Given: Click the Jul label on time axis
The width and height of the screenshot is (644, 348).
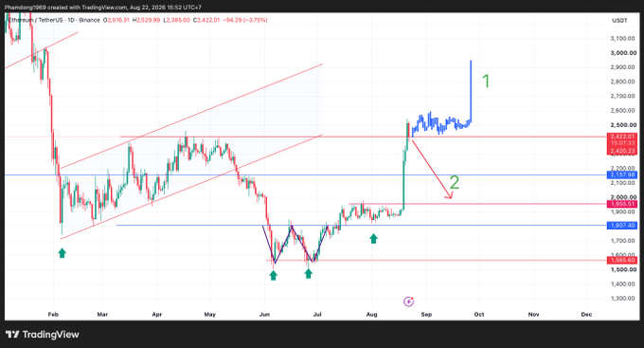Looking at the screenshot, I should coord(317,314).
